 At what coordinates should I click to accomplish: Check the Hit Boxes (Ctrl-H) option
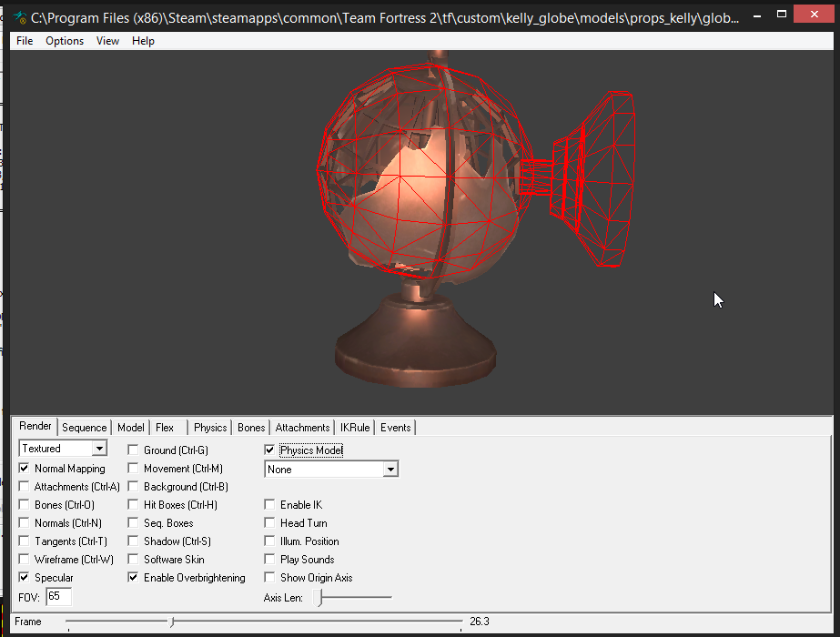coord(134,505)
